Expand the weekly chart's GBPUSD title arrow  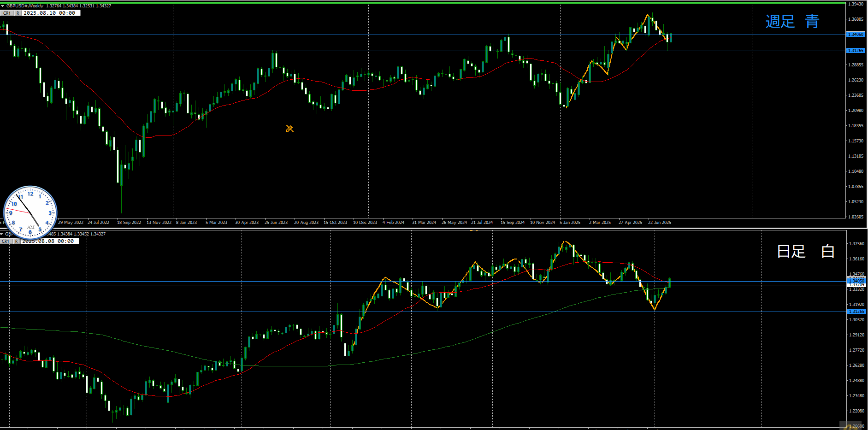coord(2,6)
